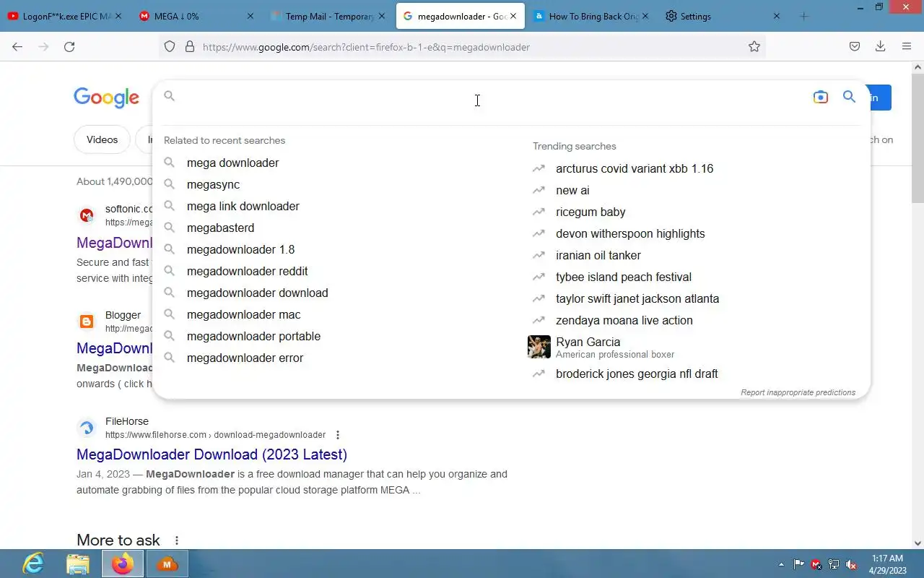Screen dimensions: 924x578
Task: Open 'MegaDownloader Download (2023 Latest)' result
Action: (x=212, y=454)
